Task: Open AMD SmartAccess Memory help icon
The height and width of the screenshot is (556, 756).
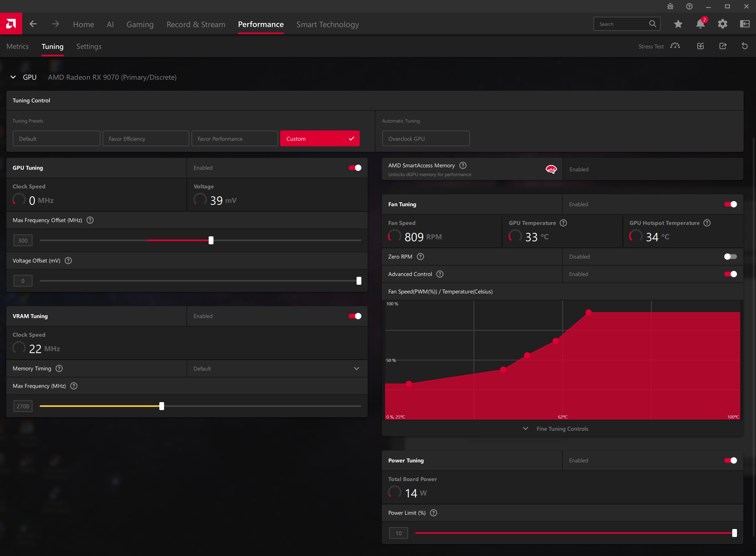Action: pos(463,165)
